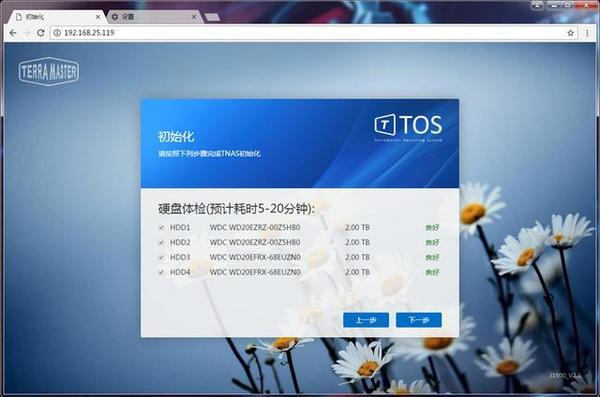Click the settings gear tab icon
This screenshot has height=397, width=600.
coord(114,17)
